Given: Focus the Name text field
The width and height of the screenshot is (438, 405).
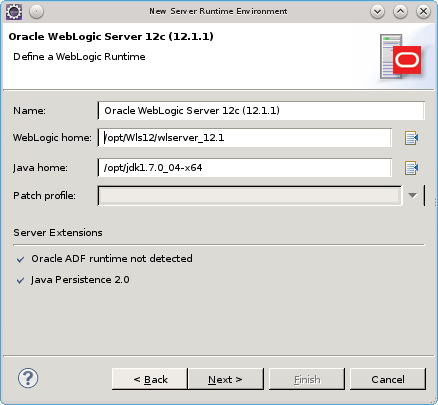Looking at the screenshot, I should click(x=261, y=111).
